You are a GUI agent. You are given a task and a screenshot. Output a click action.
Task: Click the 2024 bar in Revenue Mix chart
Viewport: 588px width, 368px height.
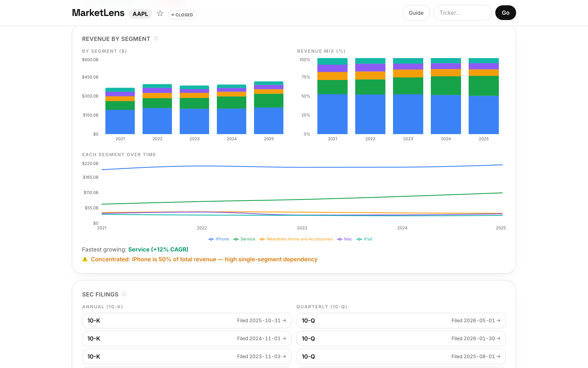click(446, 96)
